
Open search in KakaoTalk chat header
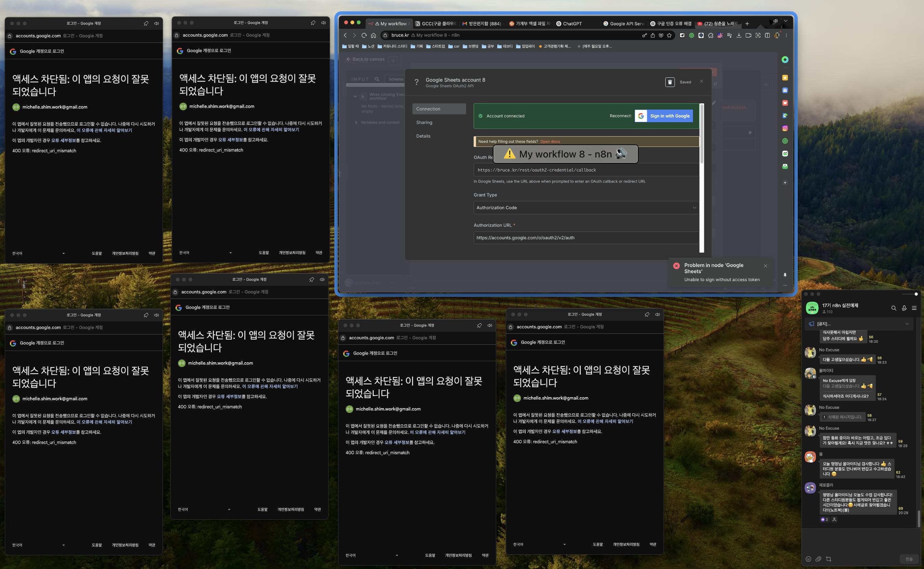pyautogui.click(x=894, y=308)
